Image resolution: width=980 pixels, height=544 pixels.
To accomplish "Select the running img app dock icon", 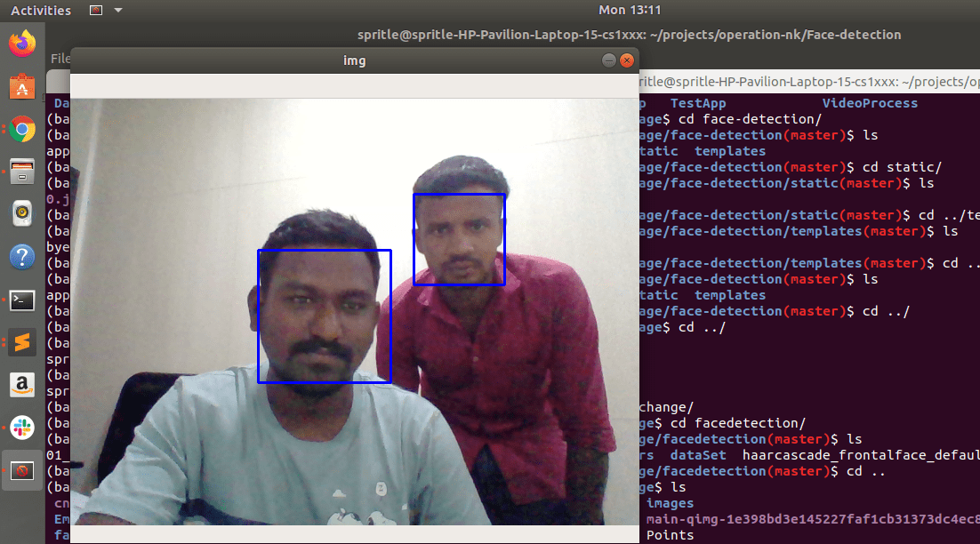I will (22, 470).
